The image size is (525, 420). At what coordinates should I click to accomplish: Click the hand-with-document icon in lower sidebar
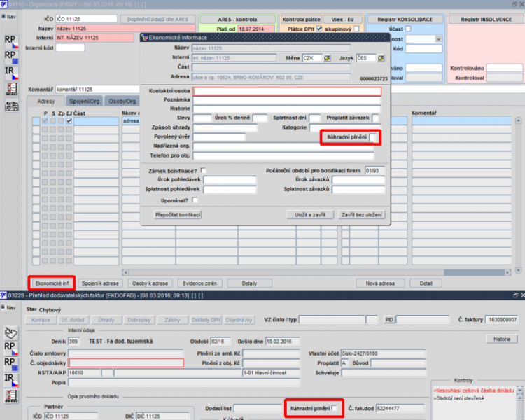pos(11,333)
